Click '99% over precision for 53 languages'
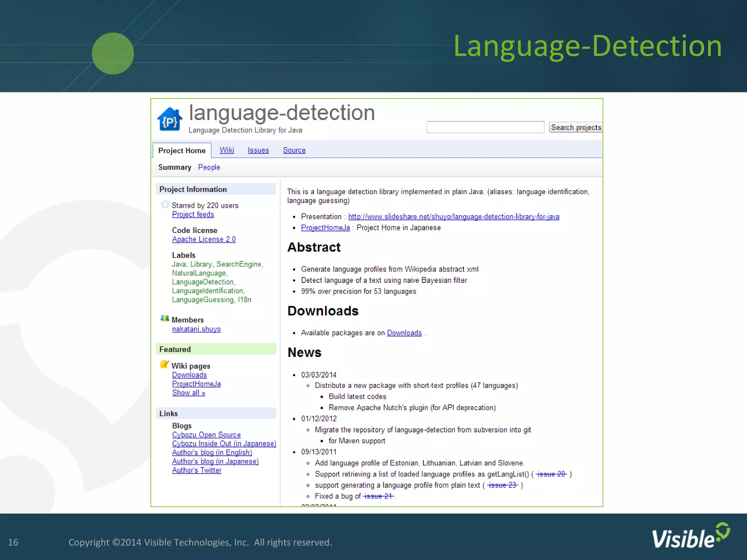The width and height of the screenshot is (747, 560). [359, 291]
